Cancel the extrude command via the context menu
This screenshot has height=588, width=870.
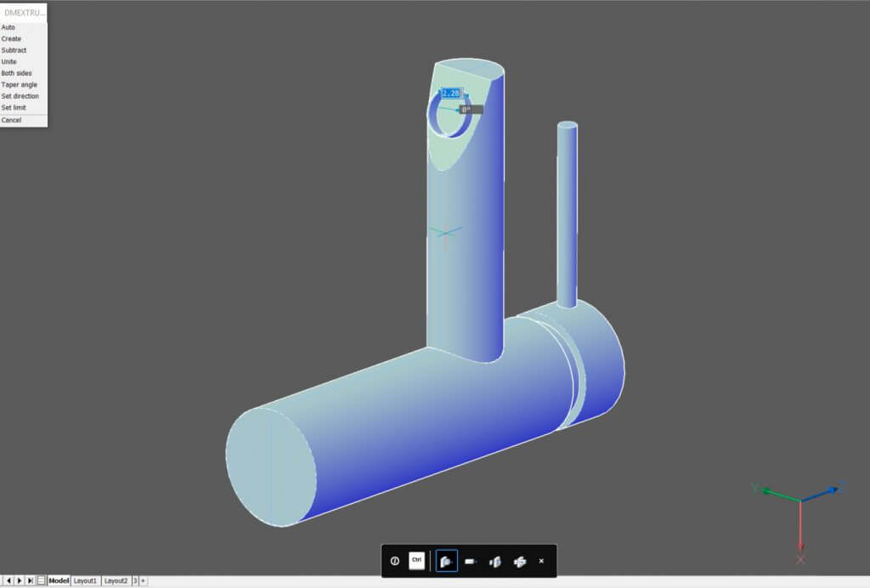pyautogui.click(x=10, y=120)
